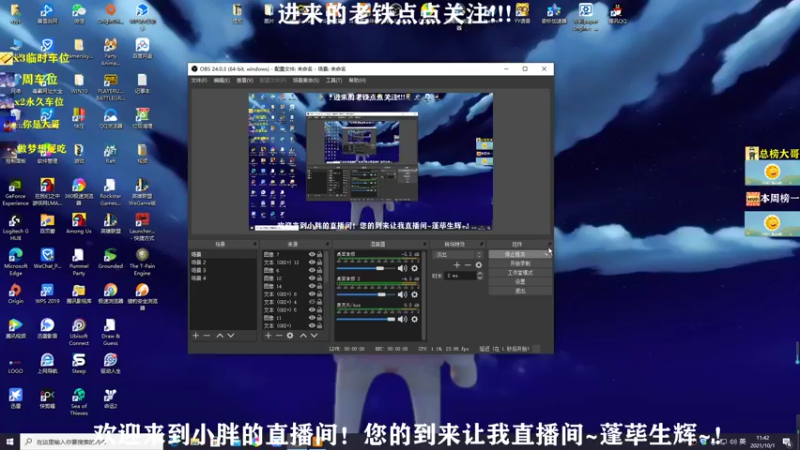Open the Origin desktop shortcut

pos(15,294)
